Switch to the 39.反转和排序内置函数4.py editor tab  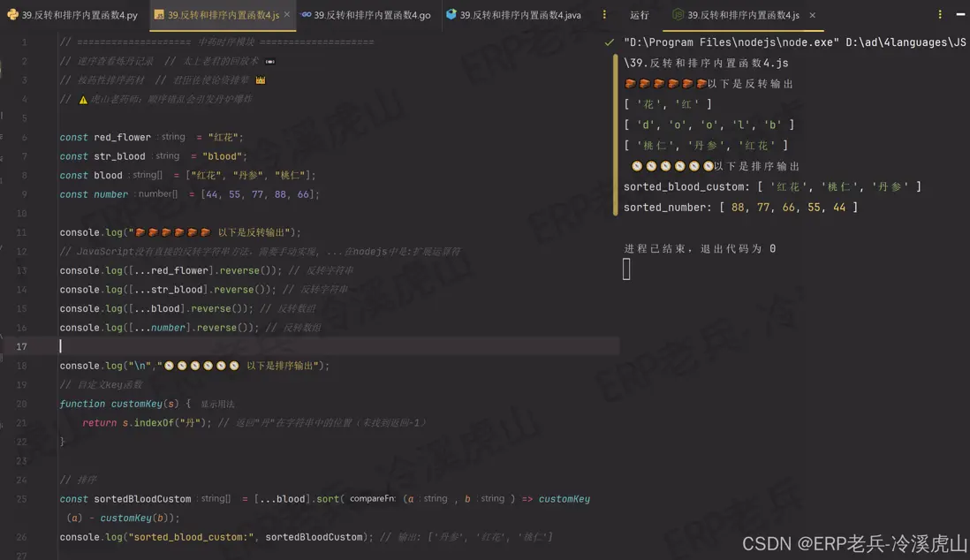[73, 15]
